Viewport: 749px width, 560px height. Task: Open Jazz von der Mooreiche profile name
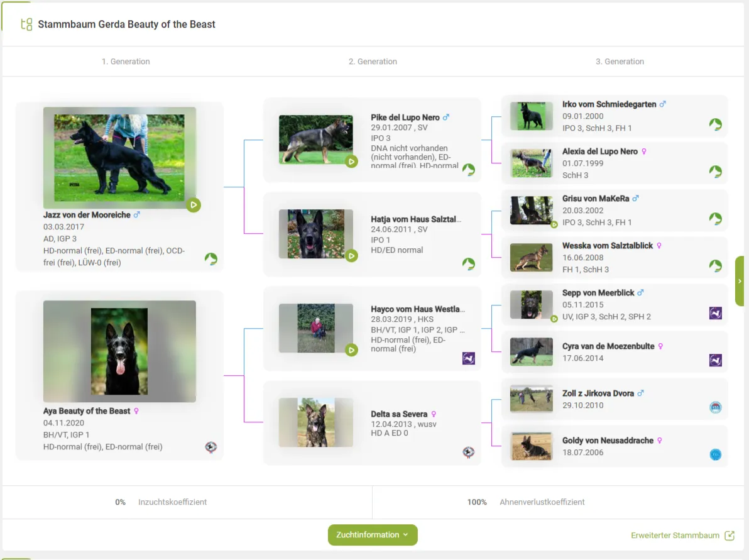point(87,215)
